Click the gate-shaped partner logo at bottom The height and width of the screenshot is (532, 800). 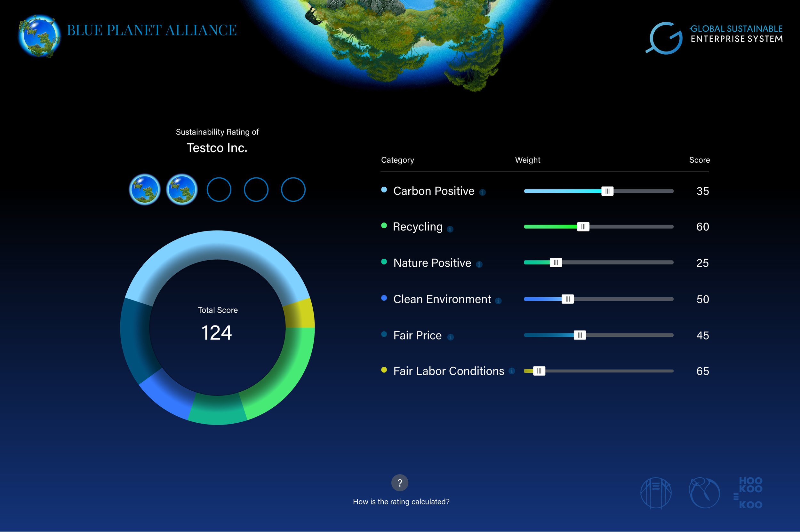(656, 493)
